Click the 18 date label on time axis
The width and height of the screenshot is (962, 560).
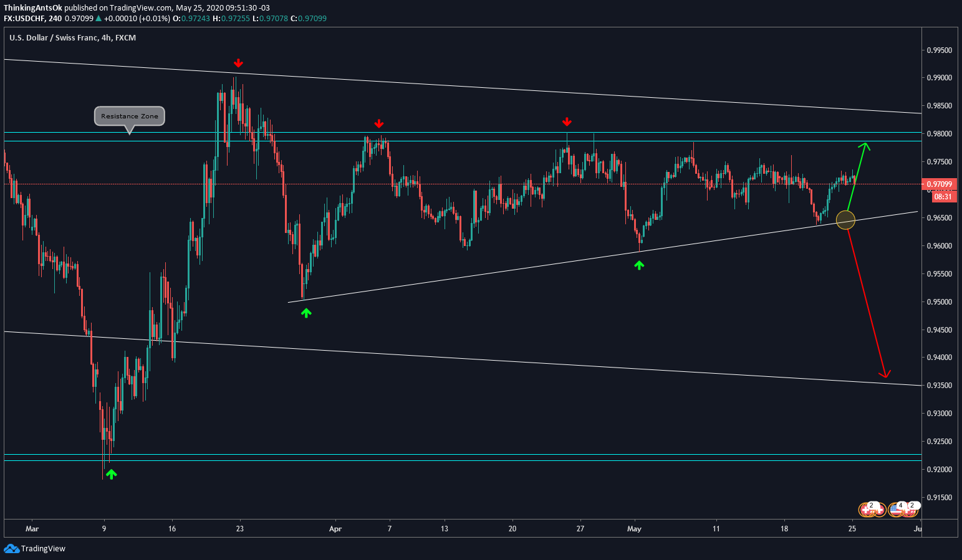(784, 529)
